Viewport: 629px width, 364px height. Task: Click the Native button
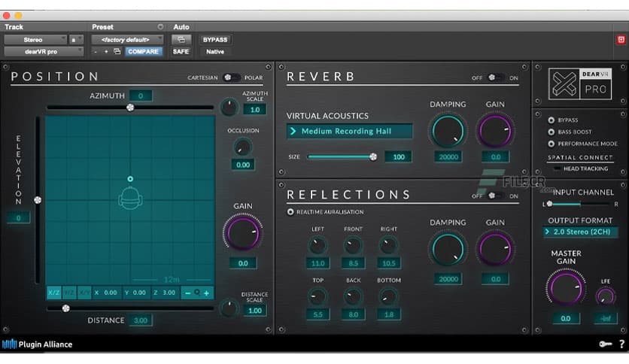[215, 51]
